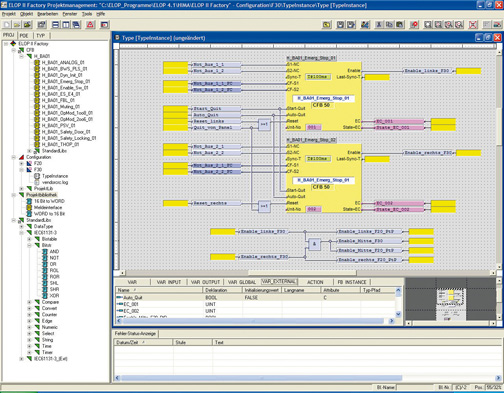
Task: Open the Fenster menu
Action: (70, 14)
